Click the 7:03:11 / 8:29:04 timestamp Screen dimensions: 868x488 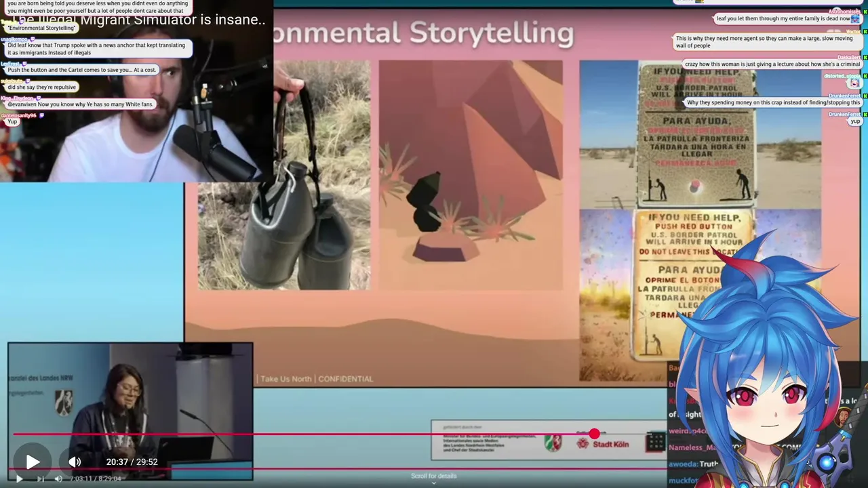[x=95, y=479]
